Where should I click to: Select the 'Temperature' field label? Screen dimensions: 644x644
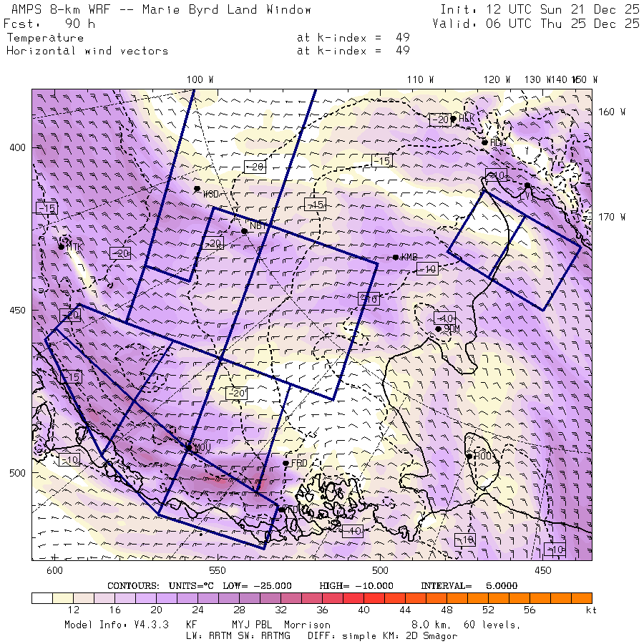pyautogui.click(x=45, y=38)
